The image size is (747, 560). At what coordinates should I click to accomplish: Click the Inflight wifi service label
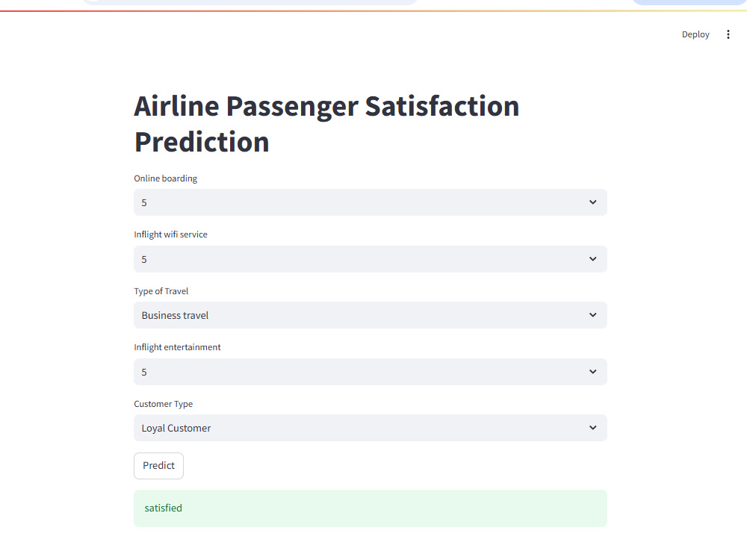pos(170,234)
